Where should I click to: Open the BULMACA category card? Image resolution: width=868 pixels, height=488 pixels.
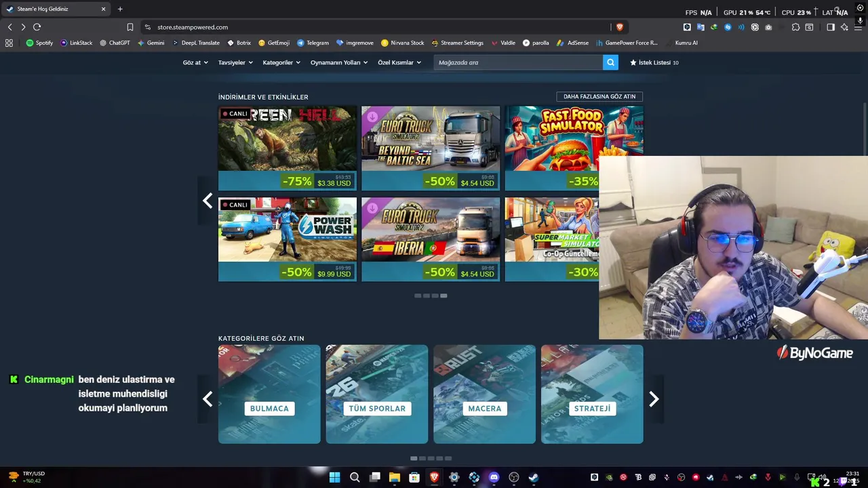(269, 394)
